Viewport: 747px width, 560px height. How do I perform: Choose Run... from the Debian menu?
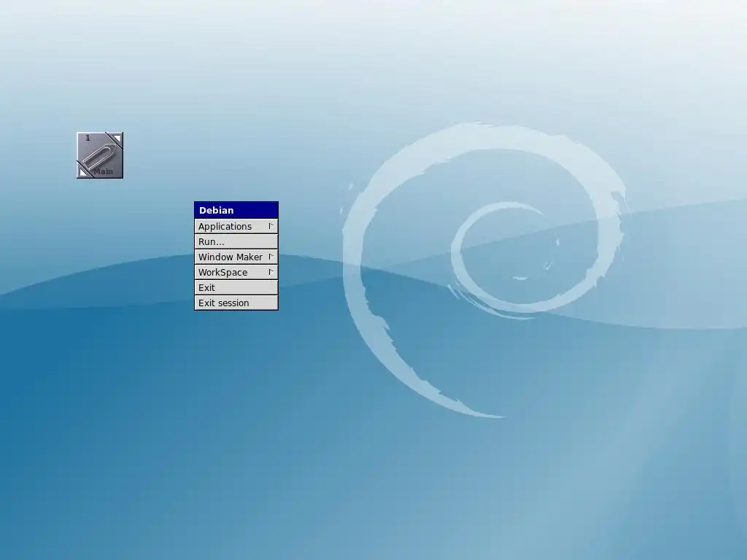pyautogui.click(x=236, y=241)
